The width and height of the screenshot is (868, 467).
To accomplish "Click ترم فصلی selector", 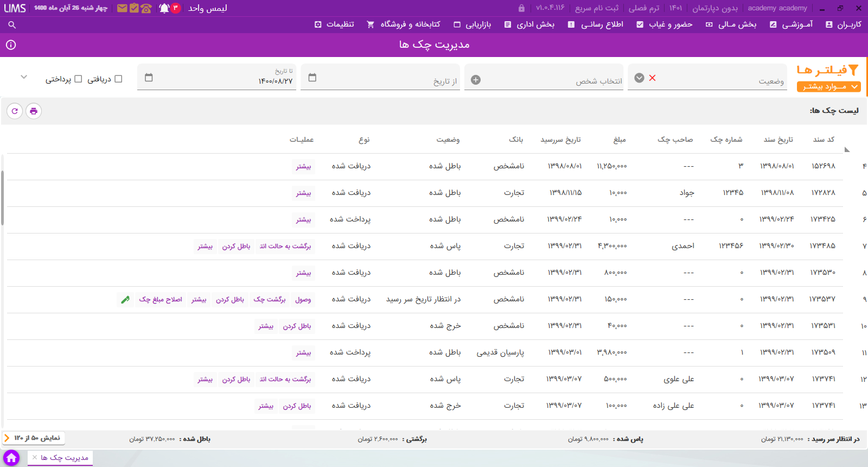I will tap(644, 8).
